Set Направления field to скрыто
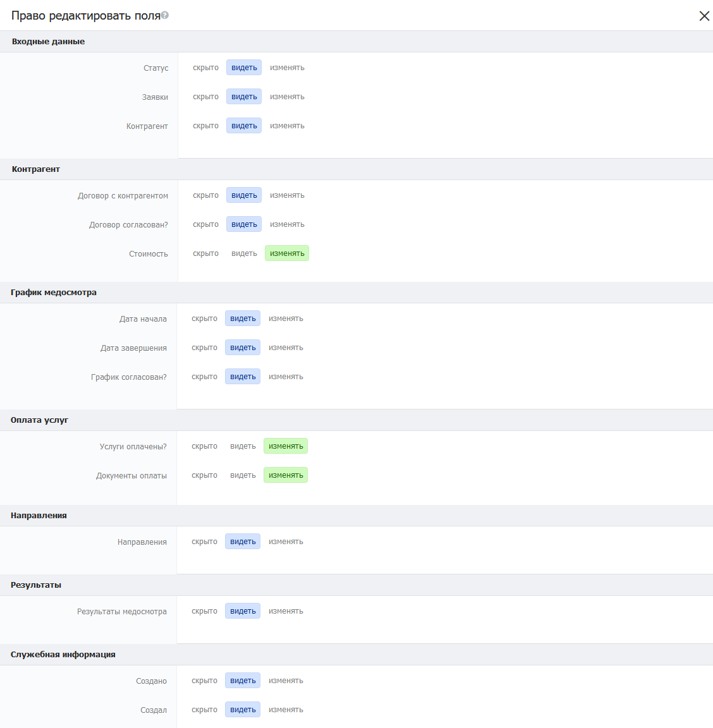Viewport: 713px width, 728px height. [204, 542]
